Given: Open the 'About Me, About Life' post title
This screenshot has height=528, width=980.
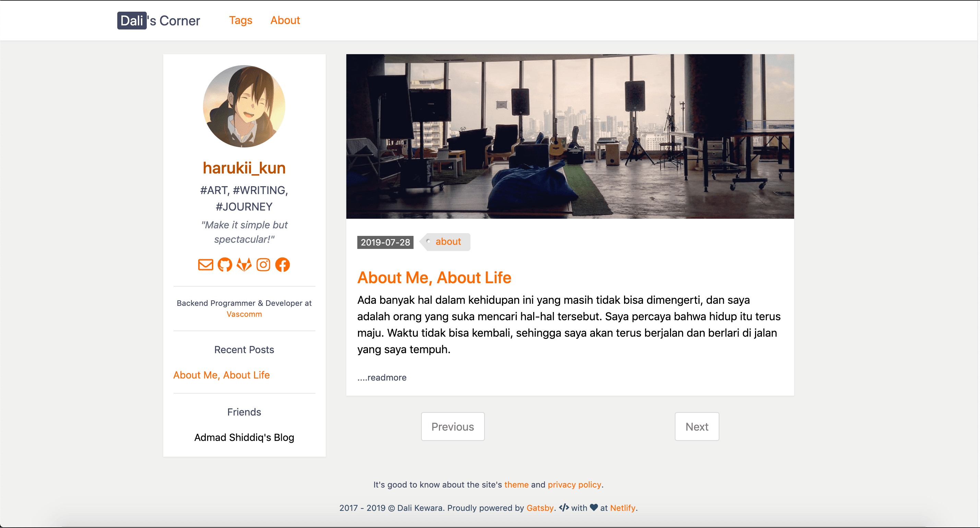Looking at the screenshot, I should coord(434,277).
